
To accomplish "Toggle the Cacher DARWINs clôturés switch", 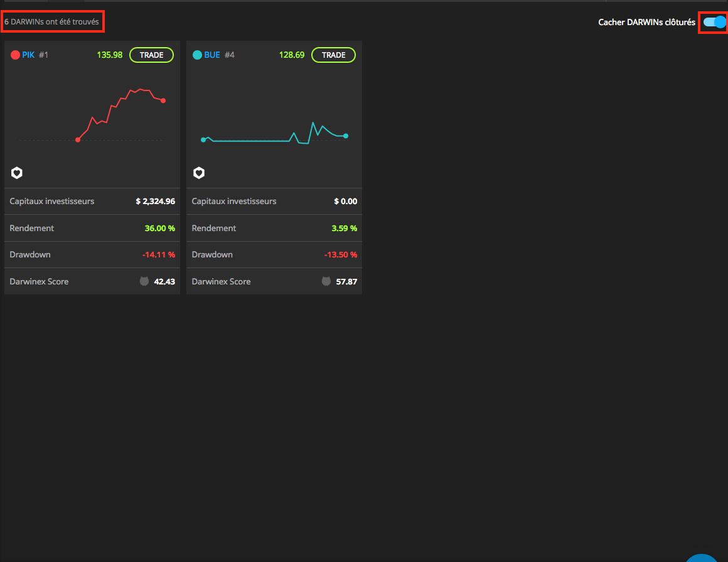I will pyautogui.click(x=714, y=22).
